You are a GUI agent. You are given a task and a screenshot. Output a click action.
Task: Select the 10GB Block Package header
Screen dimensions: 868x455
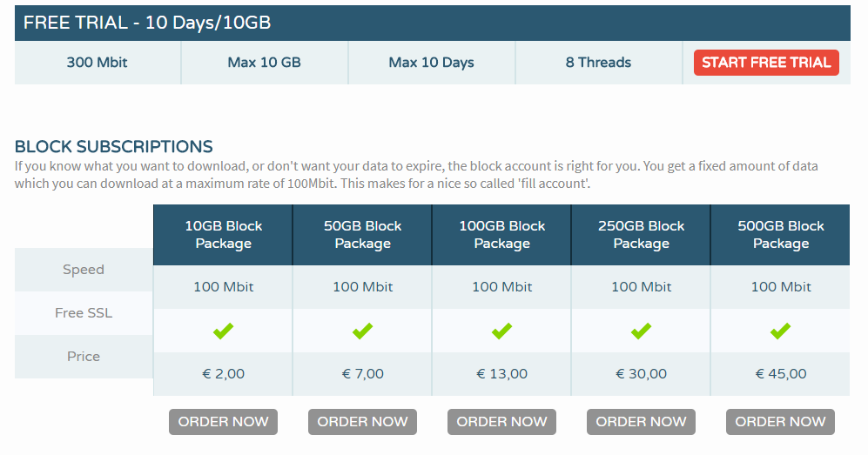[x=223, y=235]
